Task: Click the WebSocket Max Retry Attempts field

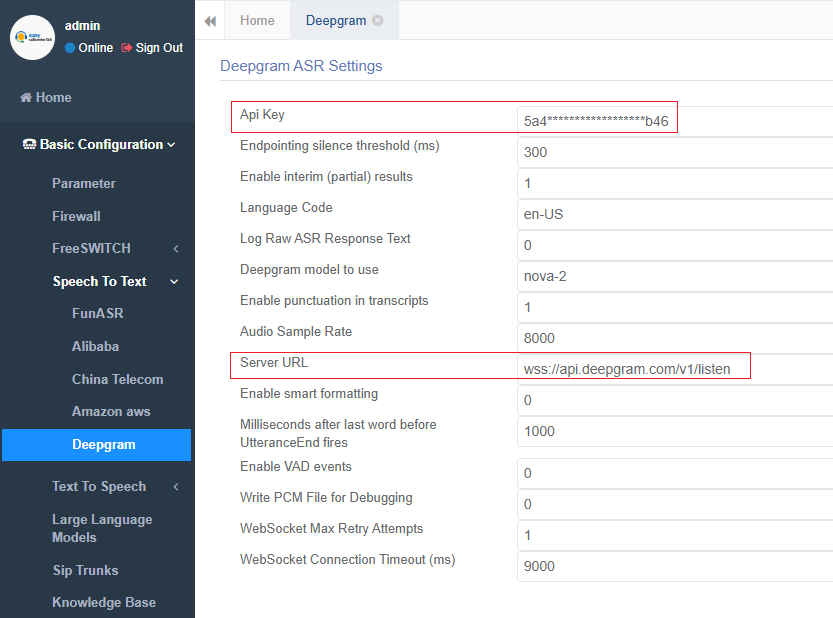Action: pyautogui.click(x=675, y=535)
